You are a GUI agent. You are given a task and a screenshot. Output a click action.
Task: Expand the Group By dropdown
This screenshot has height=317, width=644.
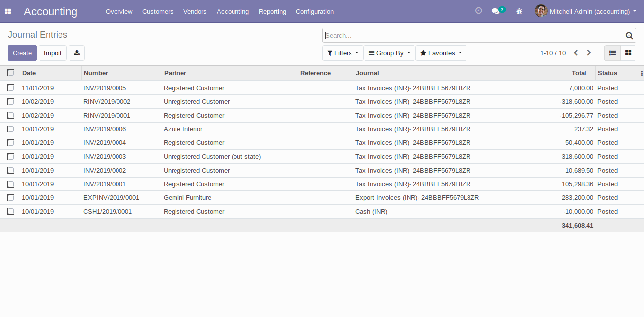coord(389,53)
